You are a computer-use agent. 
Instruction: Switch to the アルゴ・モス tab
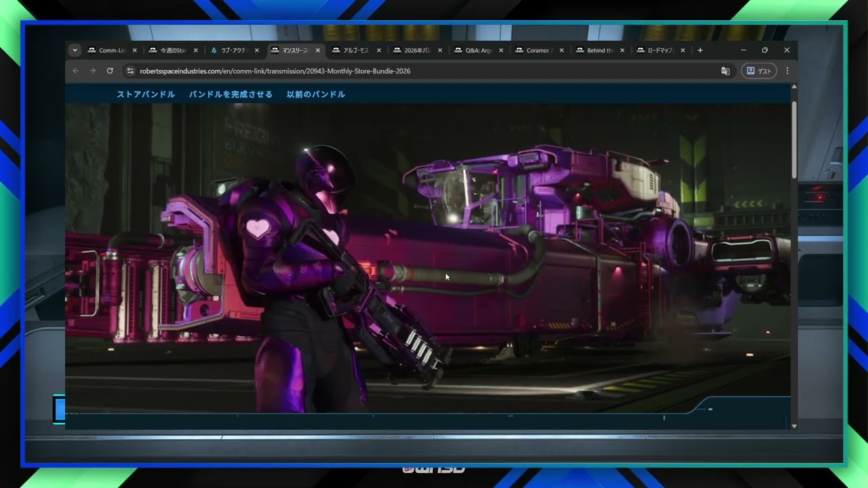coord(356,50)
